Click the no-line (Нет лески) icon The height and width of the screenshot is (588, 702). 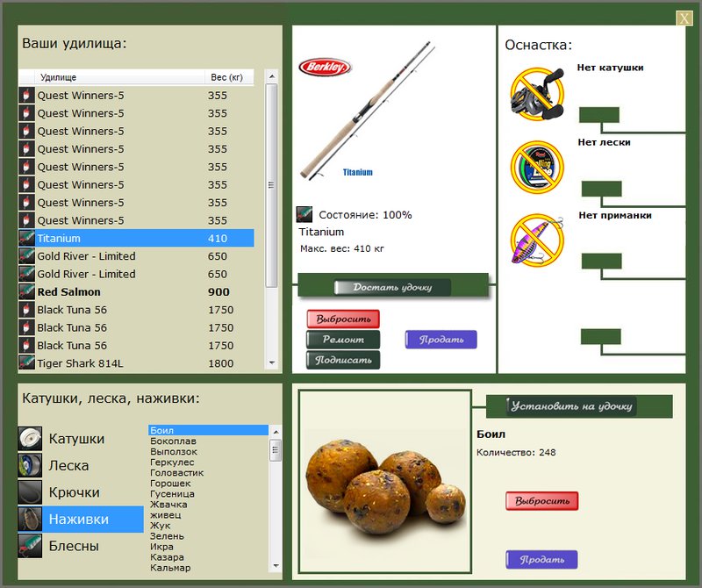tap(537, 167)
